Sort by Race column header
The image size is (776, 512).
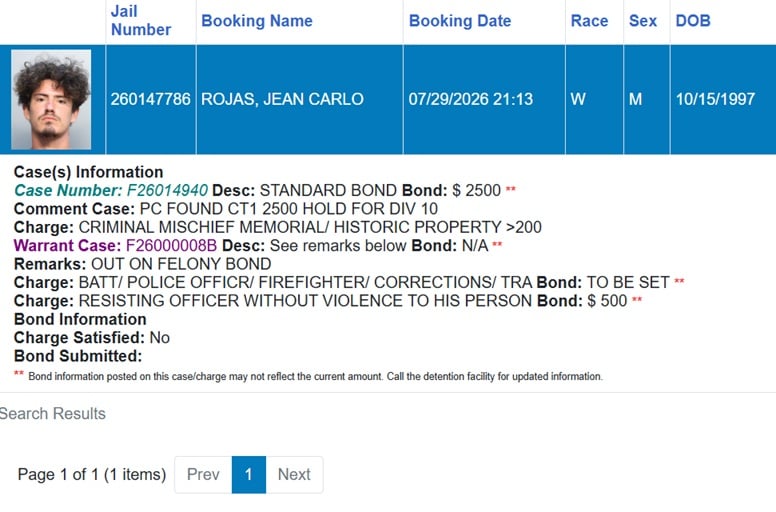(x=589, y=21)
